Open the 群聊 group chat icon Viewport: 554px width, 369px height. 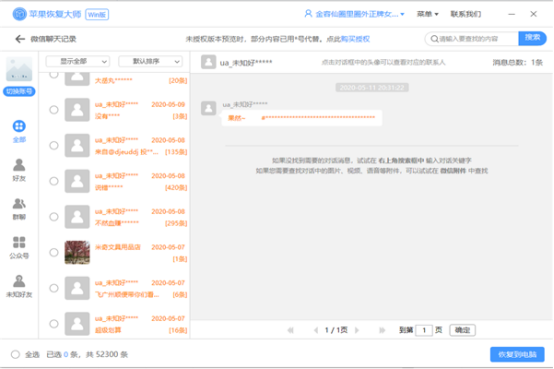[19, 203]
